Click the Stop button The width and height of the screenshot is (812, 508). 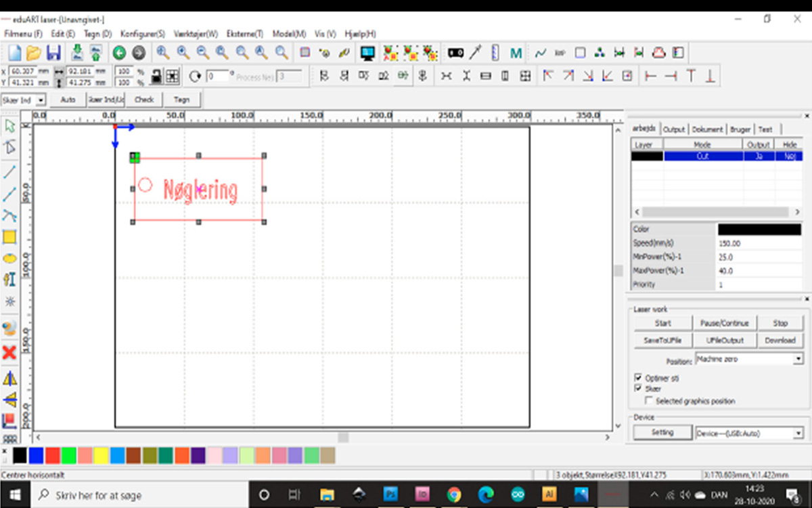pyautogui.click(x=780, y=323)
